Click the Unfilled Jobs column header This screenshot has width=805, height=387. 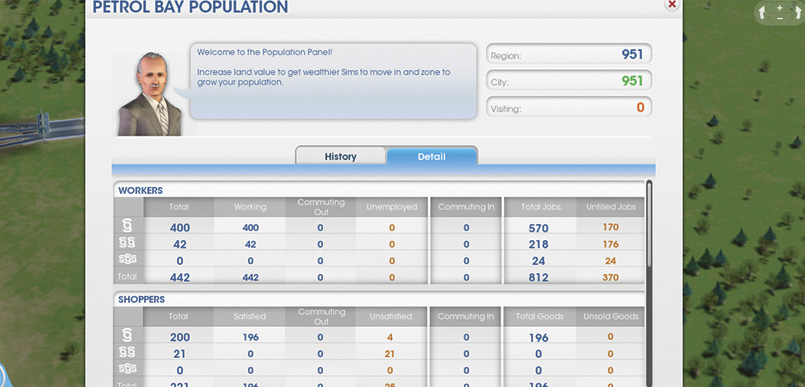(x=611, y=207)
